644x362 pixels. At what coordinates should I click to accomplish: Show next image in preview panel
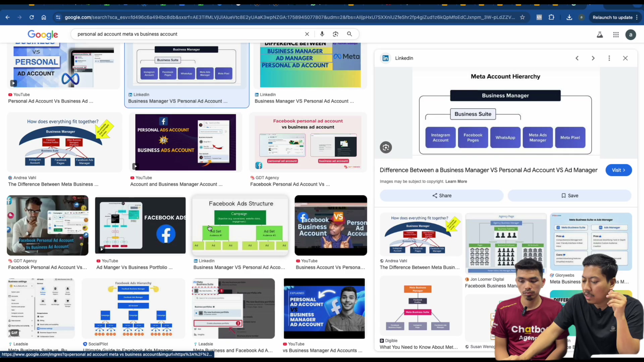pos(593,58)
